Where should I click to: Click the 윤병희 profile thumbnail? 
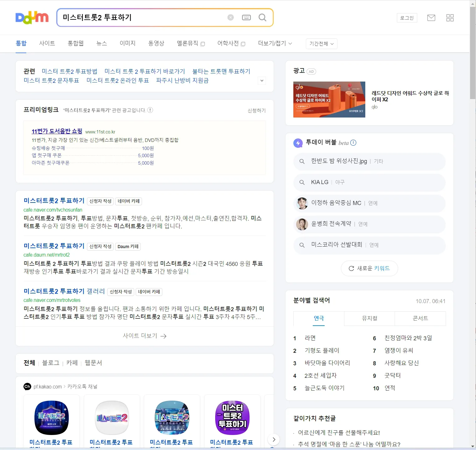[302, 224]
